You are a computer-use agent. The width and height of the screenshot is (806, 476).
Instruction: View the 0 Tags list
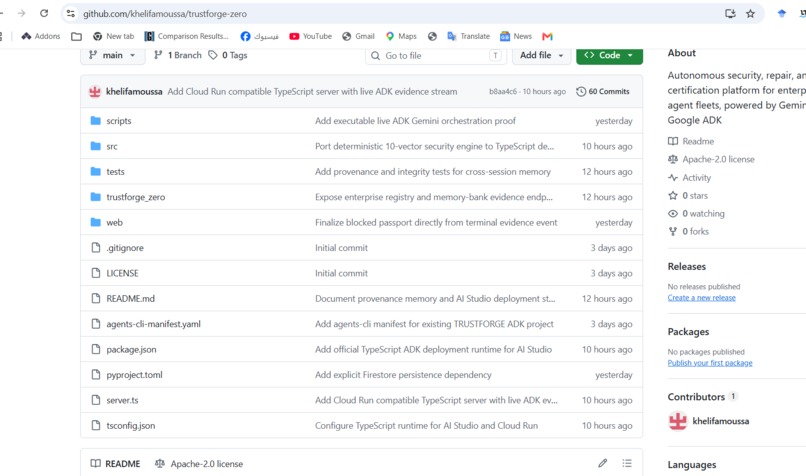(228, 55)
